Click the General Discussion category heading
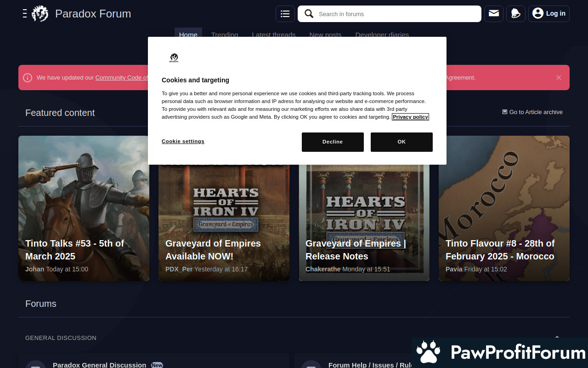Viewport: 588px width, 368px height. pyautogui.click(x=61, y=338)
